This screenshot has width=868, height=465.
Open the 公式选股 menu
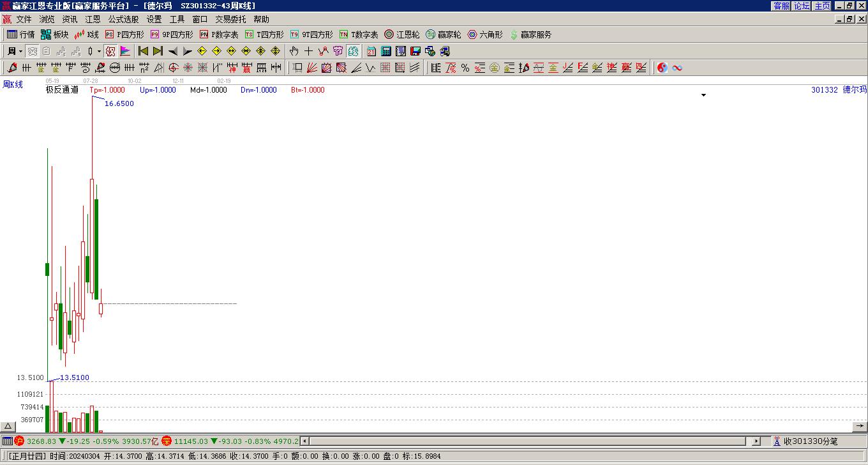pos(123,19)
